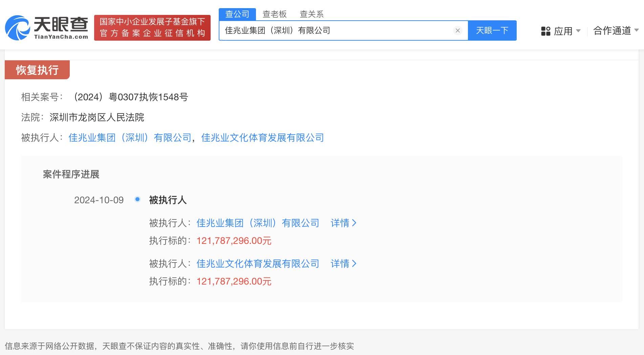The image size is (644, 355).
Task: Switch to the 查公司 tab
Action: point(237,14)
